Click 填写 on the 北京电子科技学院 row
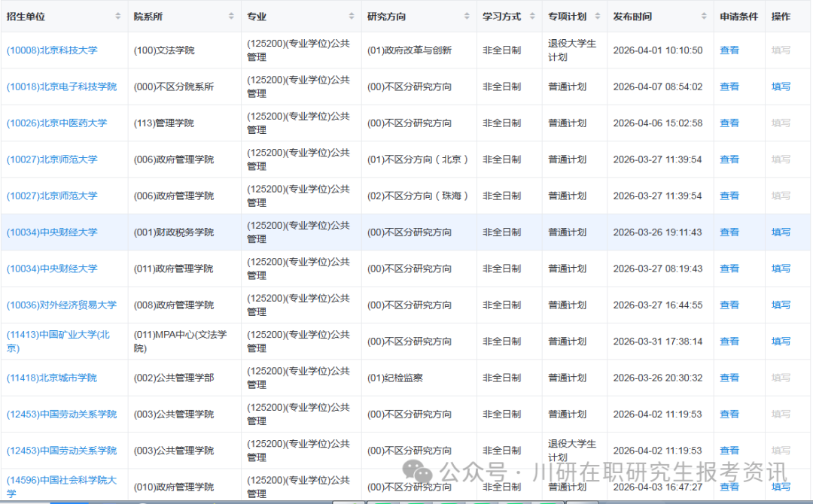Image resolution: width=813 pixels, height=504 pixels. coord(781,87)
